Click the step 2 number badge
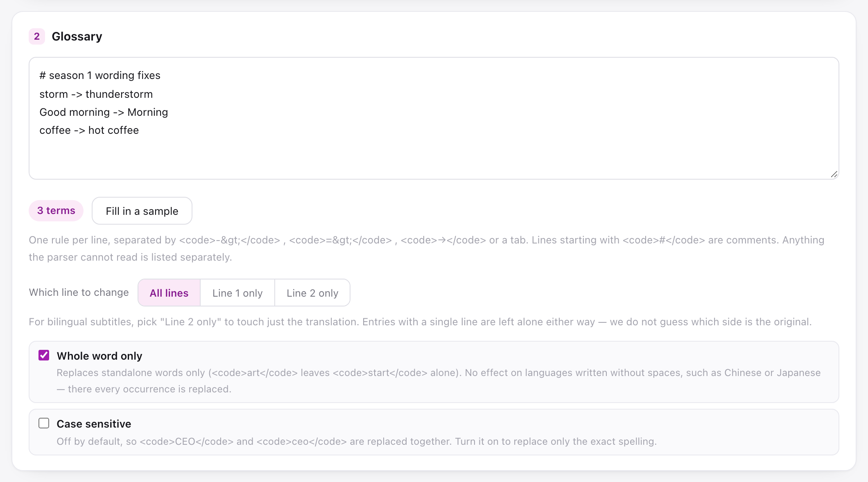868x482 pixels. tap(37, 36)
